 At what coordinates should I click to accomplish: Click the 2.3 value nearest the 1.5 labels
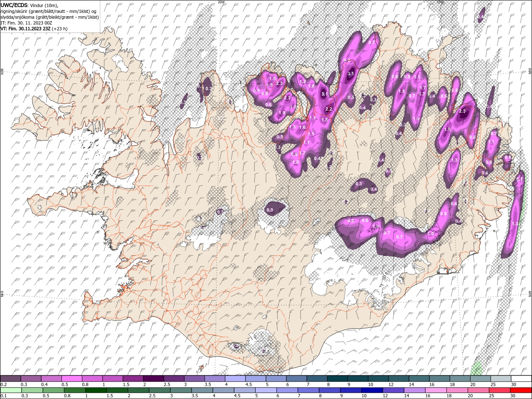(x=280, y=83)
